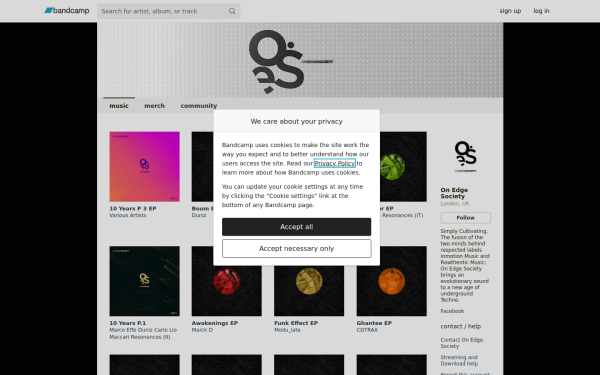The height and width of the screenshot is (375, 600).
Task: Open the 10 Years P 3 EP cover
Action: pyautogui.click(x=144, y=166)
